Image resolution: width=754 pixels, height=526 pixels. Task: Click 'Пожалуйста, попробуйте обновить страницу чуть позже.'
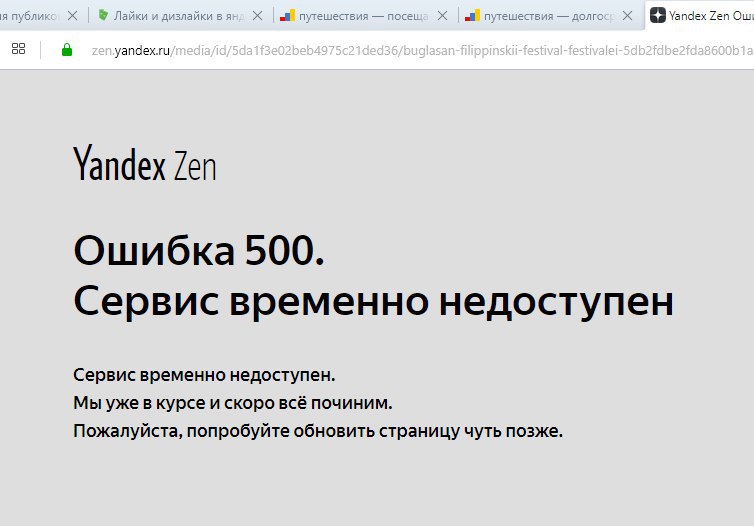(x=318, y=431)
